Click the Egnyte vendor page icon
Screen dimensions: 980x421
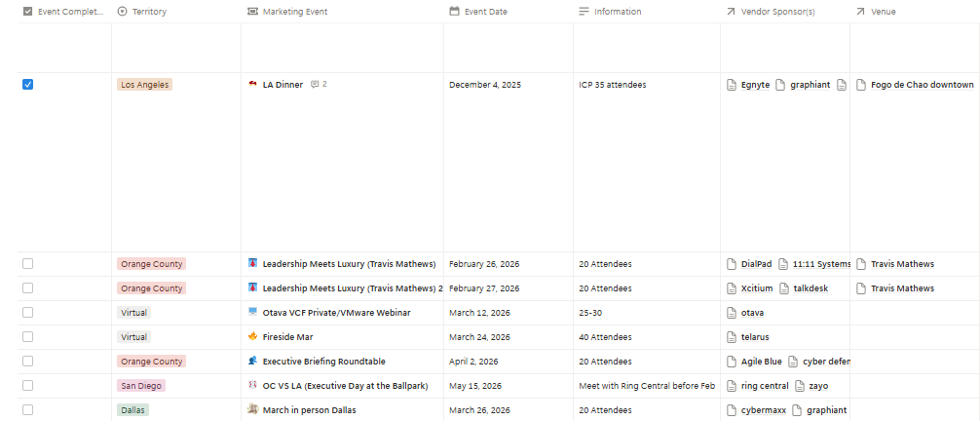[733, 85]
